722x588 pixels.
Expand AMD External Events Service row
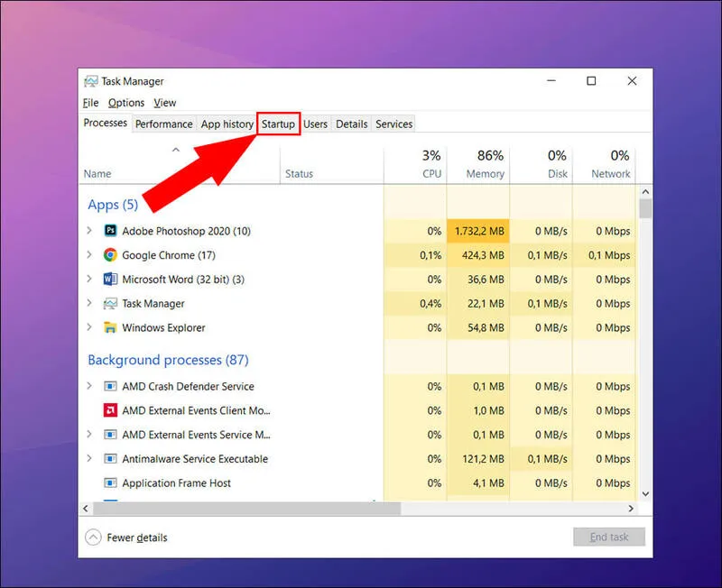coord(89,435)
